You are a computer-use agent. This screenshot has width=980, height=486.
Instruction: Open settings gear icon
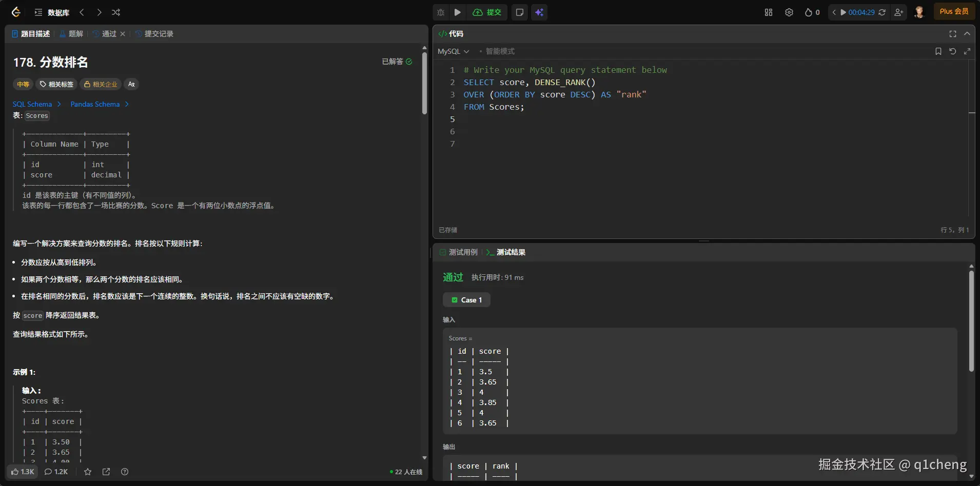[789, 12]
